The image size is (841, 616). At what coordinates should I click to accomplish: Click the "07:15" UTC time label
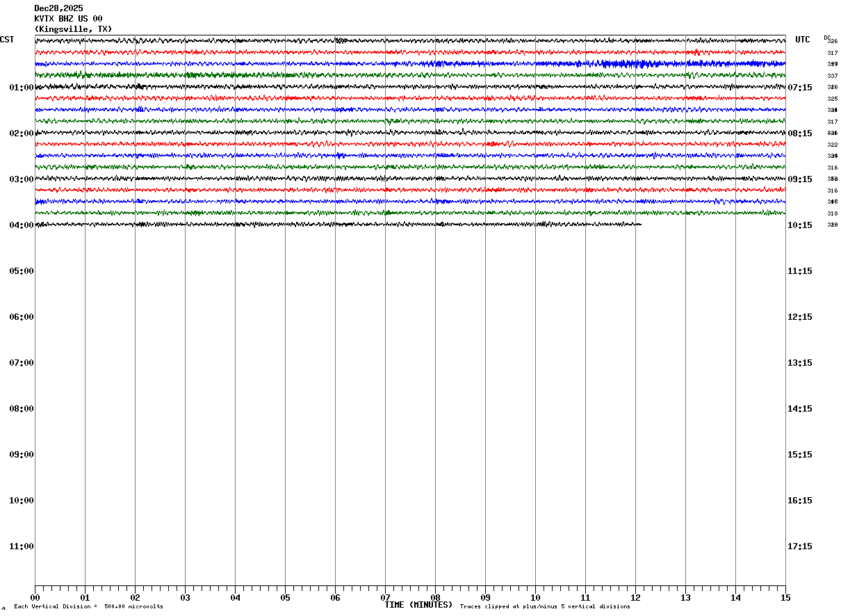(800, 88)
